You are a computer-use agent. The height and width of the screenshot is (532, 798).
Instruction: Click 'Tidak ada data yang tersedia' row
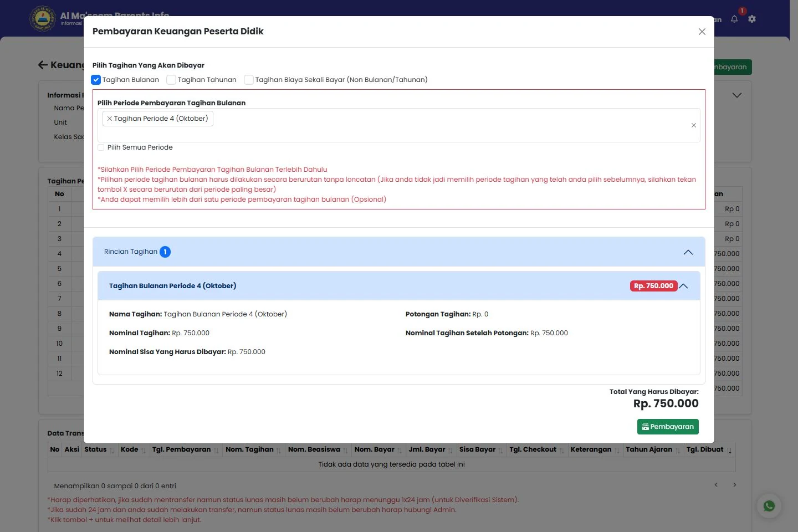point(391,464)
